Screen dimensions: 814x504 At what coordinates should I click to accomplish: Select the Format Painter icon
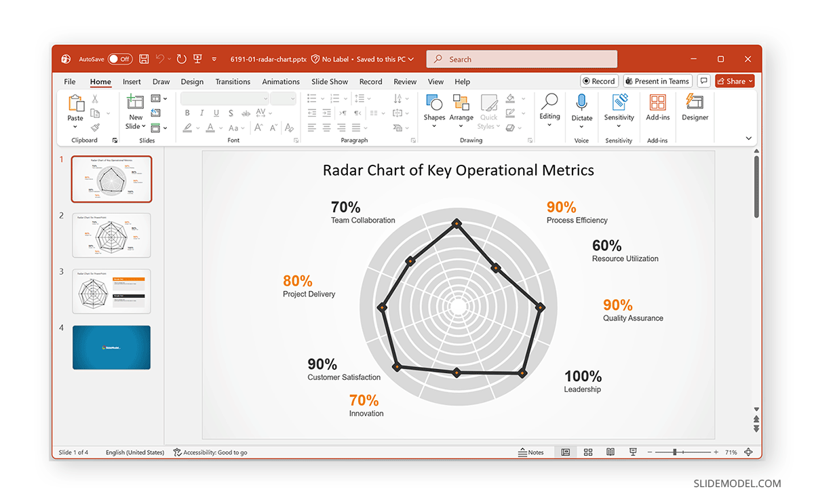tap(97, 125)
